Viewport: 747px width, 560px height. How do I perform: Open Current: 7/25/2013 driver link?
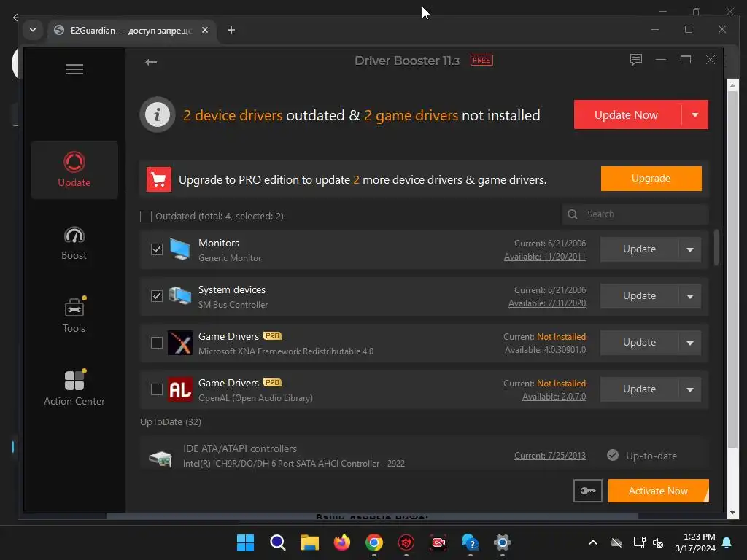pos(550,456)
